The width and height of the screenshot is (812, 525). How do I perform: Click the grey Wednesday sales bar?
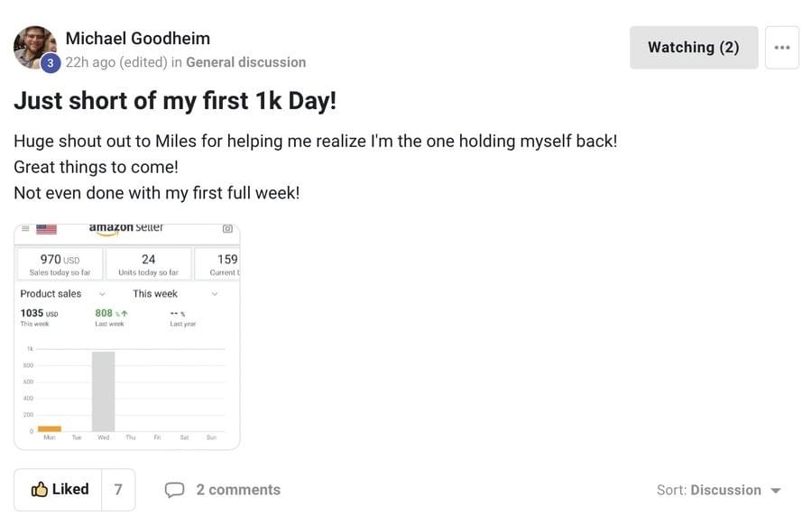(x=104, y=391)
